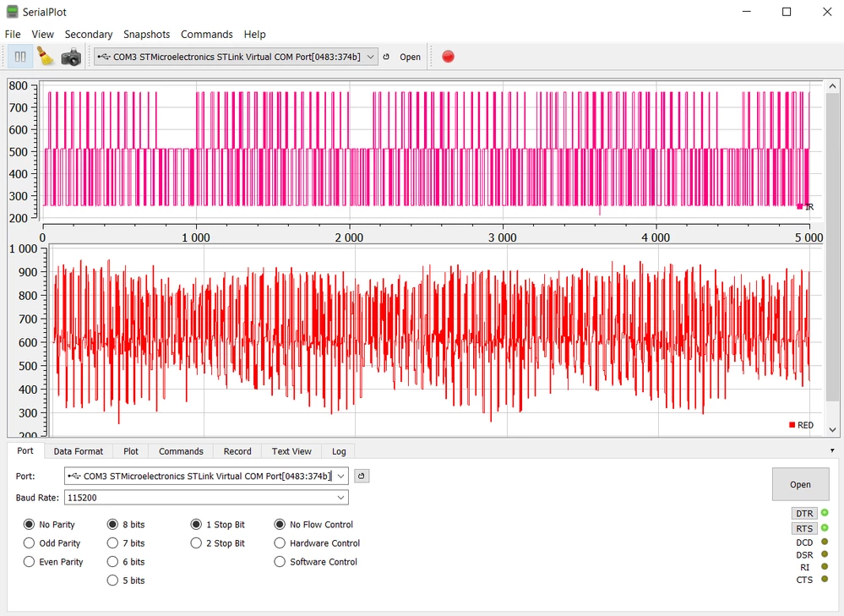
Task: Take a snapshot with the camera icon
Action: pos(71,57)
